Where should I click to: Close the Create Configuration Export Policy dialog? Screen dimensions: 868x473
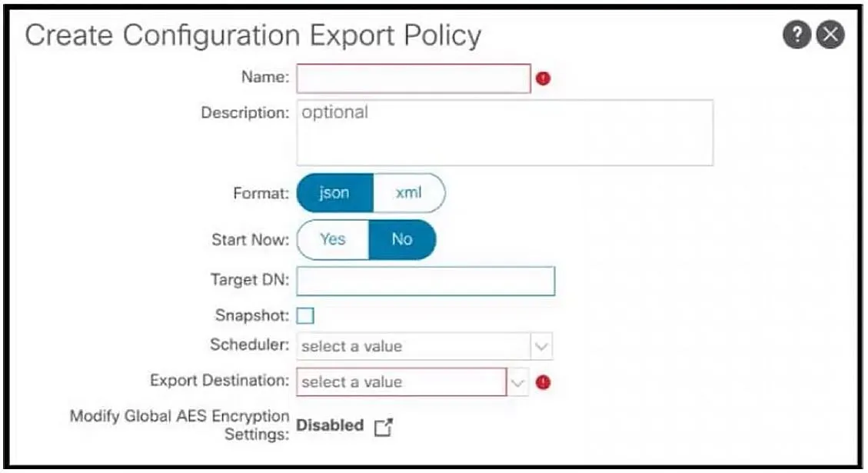(830, 35)
